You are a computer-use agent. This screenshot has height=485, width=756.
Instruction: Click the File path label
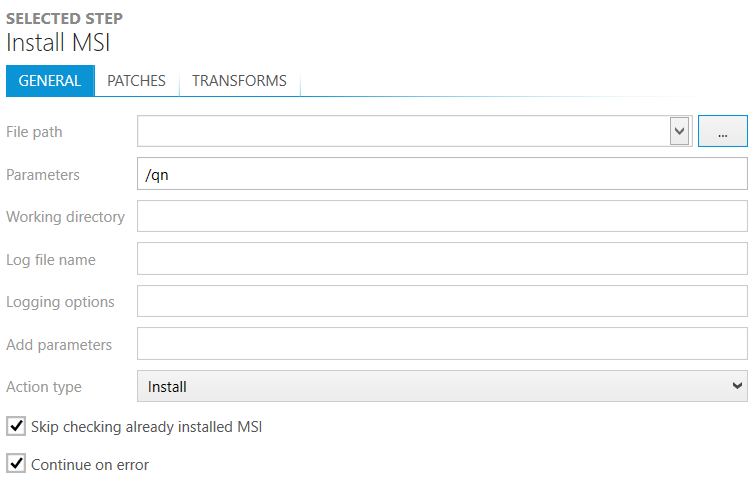[34, 132]
